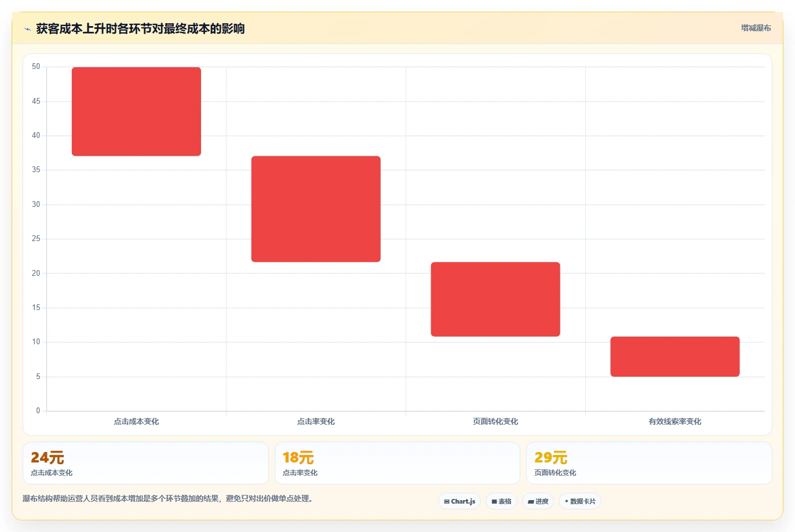Screen dimensions: 795x532
Task: Select the 数据卡片 tag chip
Action: pyautogui.click(x=580, y=501)
